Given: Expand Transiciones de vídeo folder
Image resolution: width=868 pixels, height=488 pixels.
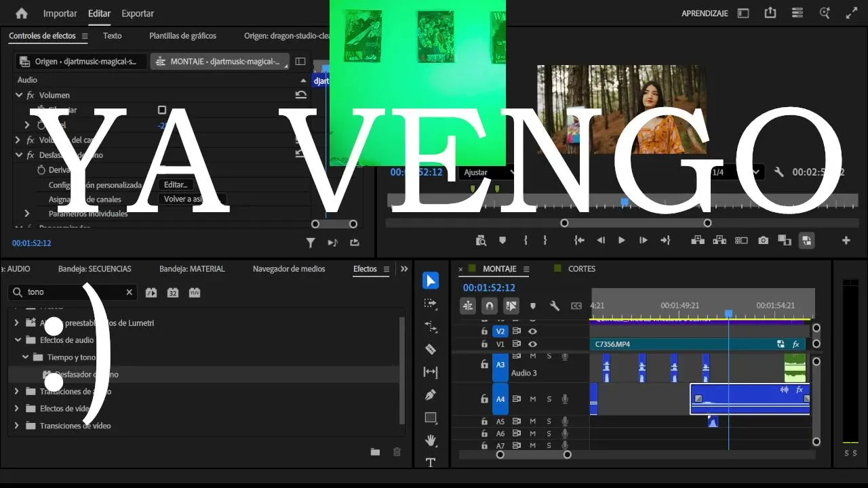Looking at the screenshot, I should coord(17,426).
